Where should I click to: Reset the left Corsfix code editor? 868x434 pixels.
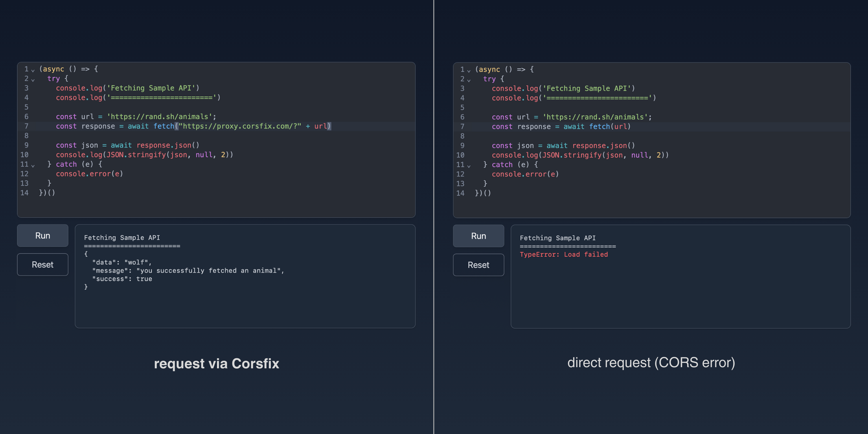coord(43,264)
